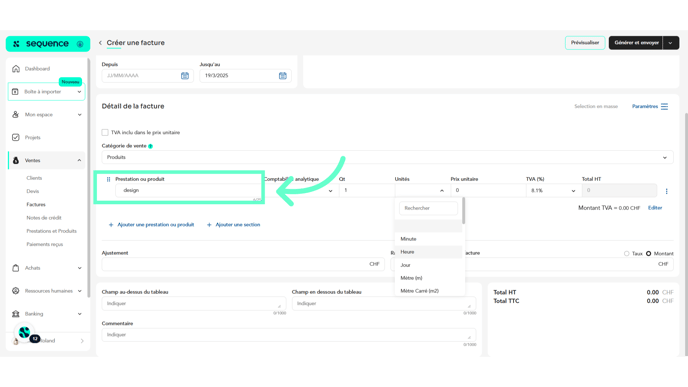Open user profile chevron at sidebar bottom
The height and width of the screenshot is (387, 688).
point(82,341)
